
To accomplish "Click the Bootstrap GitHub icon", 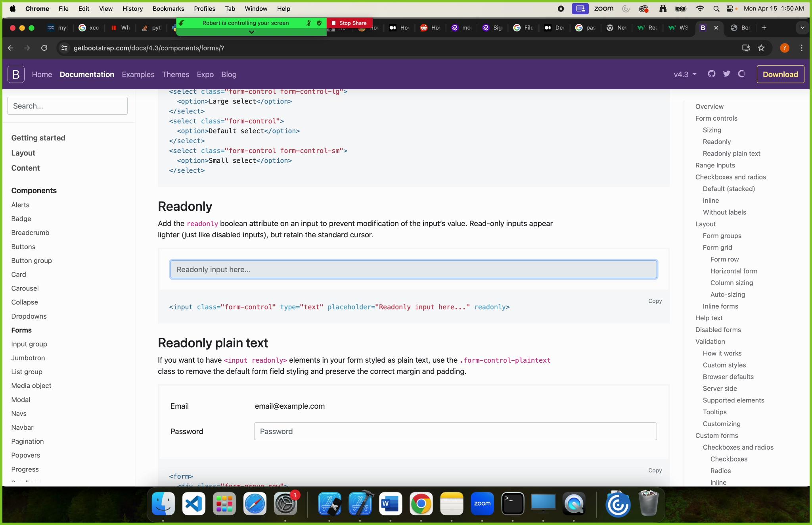I will coord(712,74).
